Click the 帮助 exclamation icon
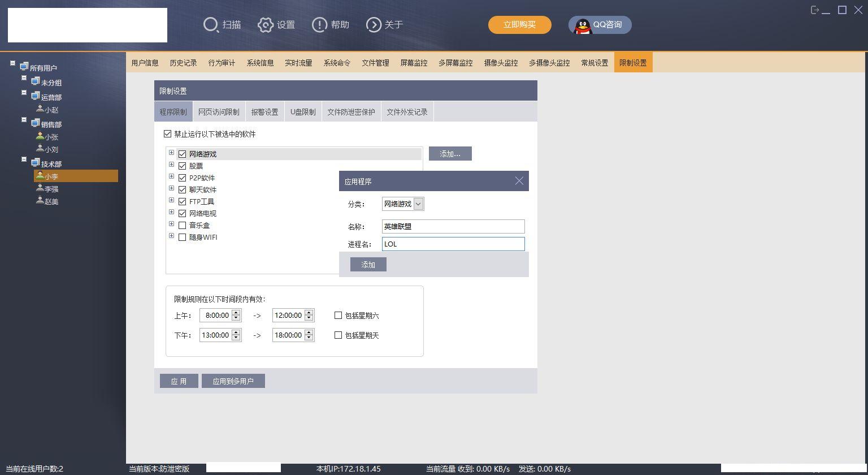Screen dimensions: 868x475 (x=318, y=25)
